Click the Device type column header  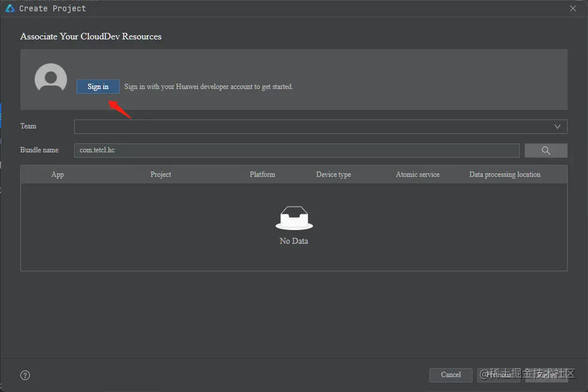[333, 174]
